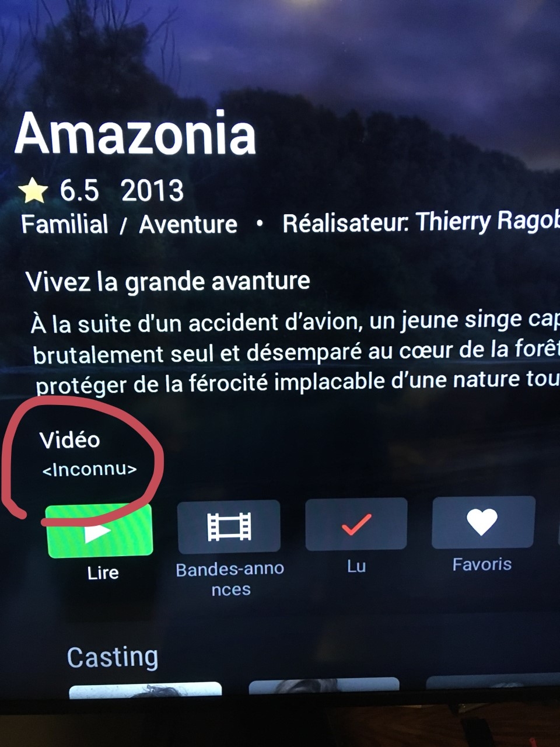Toggle the Lu watched checkmark
Viewport: 560px width, 747px height.
click(x=356, y=523)
